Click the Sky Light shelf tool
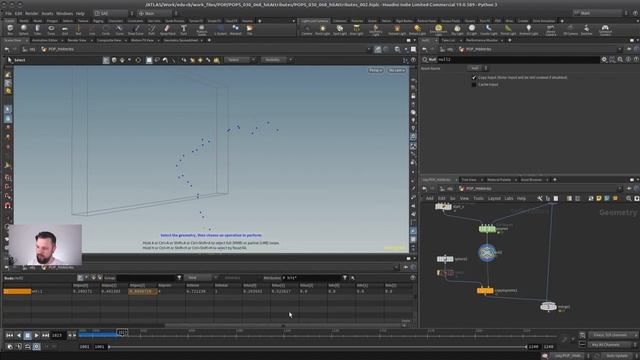640x360 pixels. click(457, 29)
